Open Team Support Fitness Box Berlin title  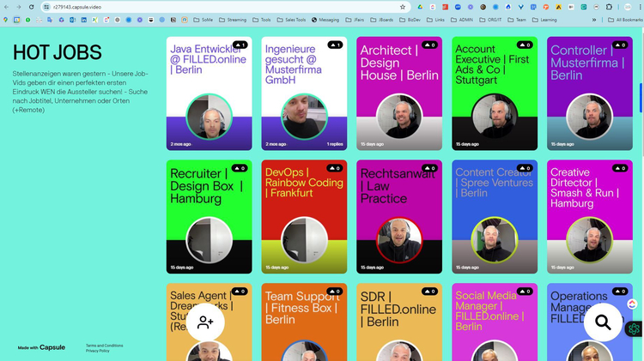[303, 308]
